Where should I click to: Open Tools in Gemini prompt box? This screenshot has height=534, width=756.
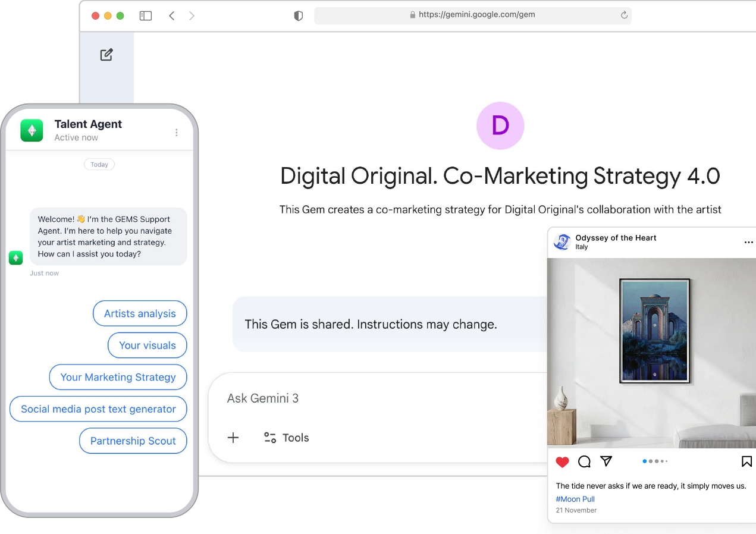pyautogui.click(x=287, y=438)
